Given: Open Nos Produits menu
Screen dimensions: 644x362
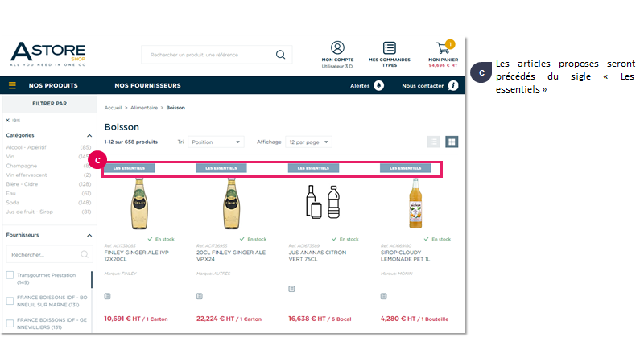Looking at the screenshot, I should (53, 85).
